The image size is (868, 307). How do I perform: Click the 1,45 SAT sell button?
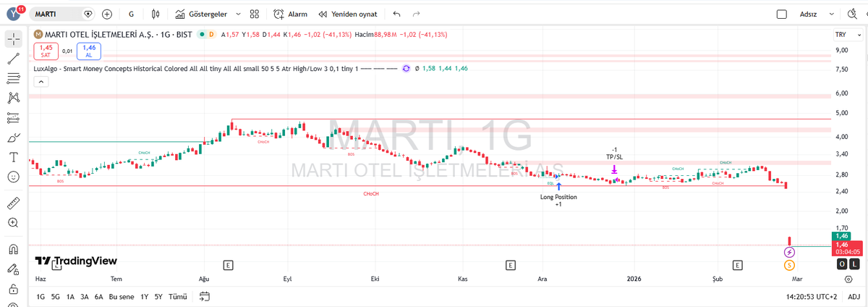tap(45, 51)
